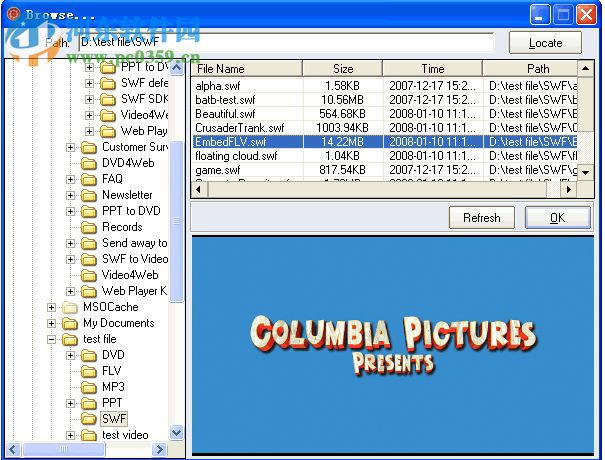This screenshot has width=605, height=460.
Task: Sort files by the Size column header
Action: coord(343,69)
